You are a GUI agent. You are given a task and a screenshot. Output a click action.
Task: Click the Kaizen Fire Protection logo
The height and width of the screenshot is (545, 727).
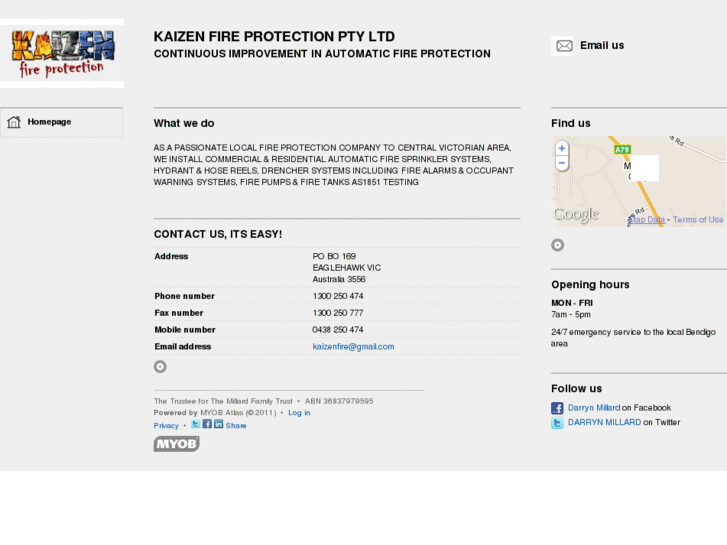pyautogui.click(x=62, y=53)
